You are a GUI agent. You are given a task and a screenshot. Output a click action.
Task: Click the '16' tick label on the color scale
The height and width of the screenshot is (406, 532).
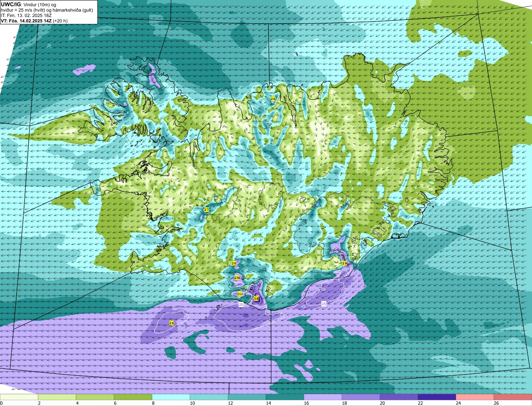(x=306, y=403)
